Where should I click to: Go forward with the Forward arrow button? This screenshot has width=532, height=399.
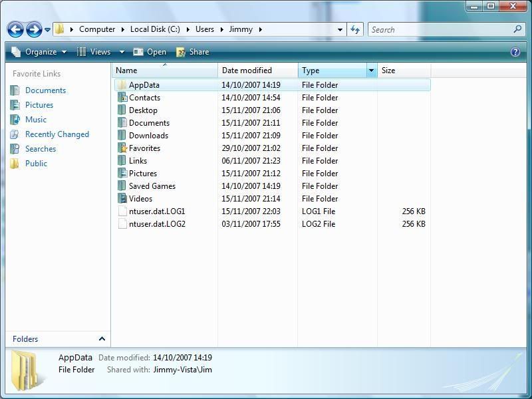pyautogui.click(x=35, y=29)
